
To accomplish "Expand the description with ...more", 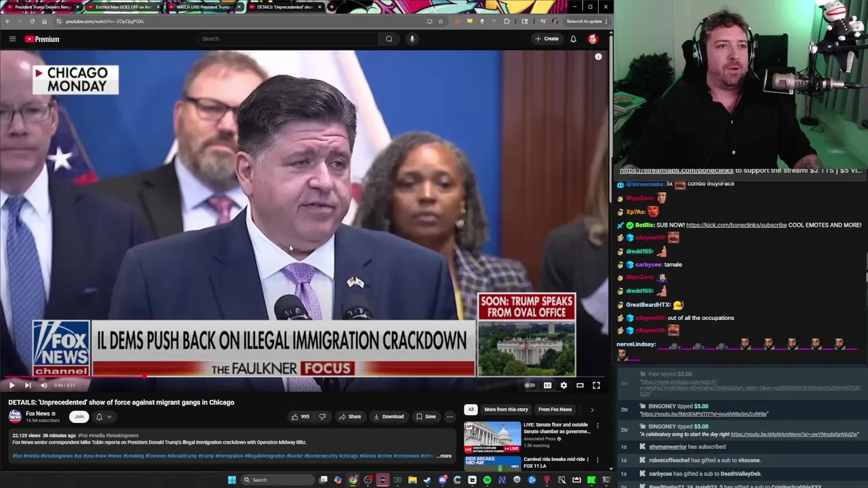I will point(444,456).
